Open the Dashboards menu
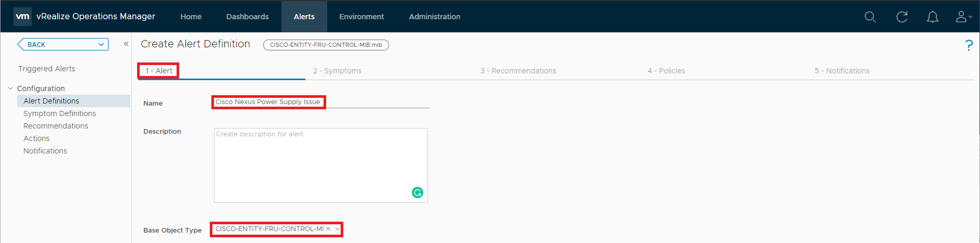The width and height of the screenshot is (980, 243). pos(247,17)
